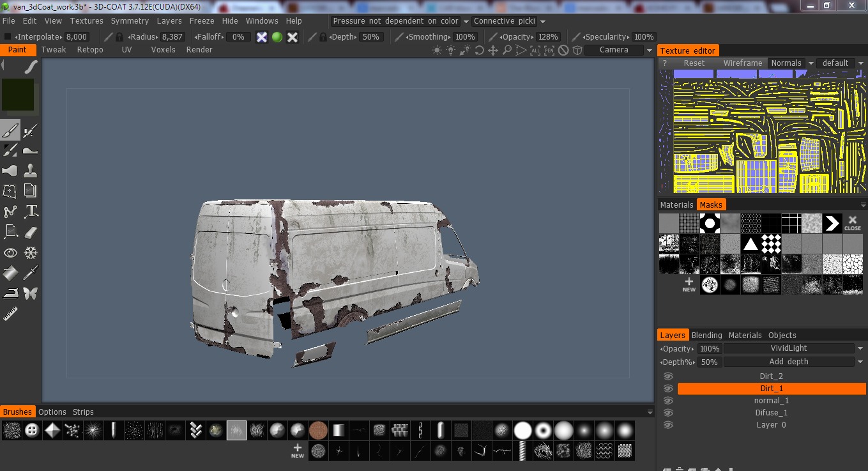Click Reset in the Texture editor
The image size is (868, 471).
click(694, 63)
